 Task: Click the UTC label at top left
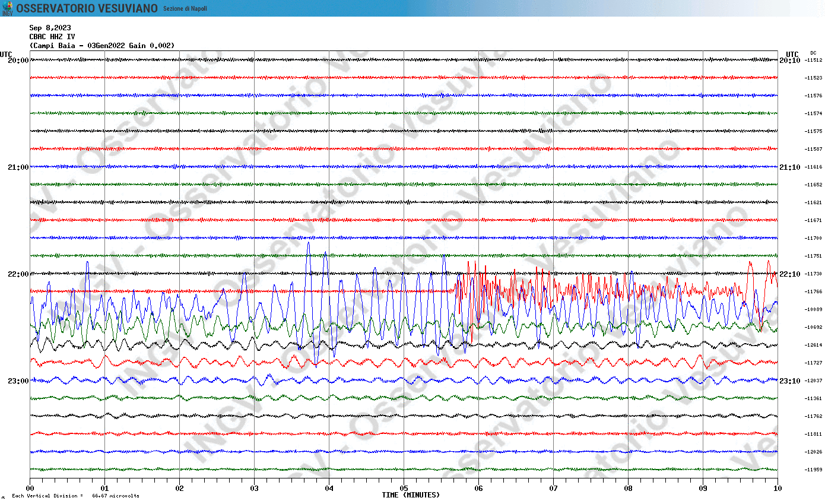[x=6, y=54]
